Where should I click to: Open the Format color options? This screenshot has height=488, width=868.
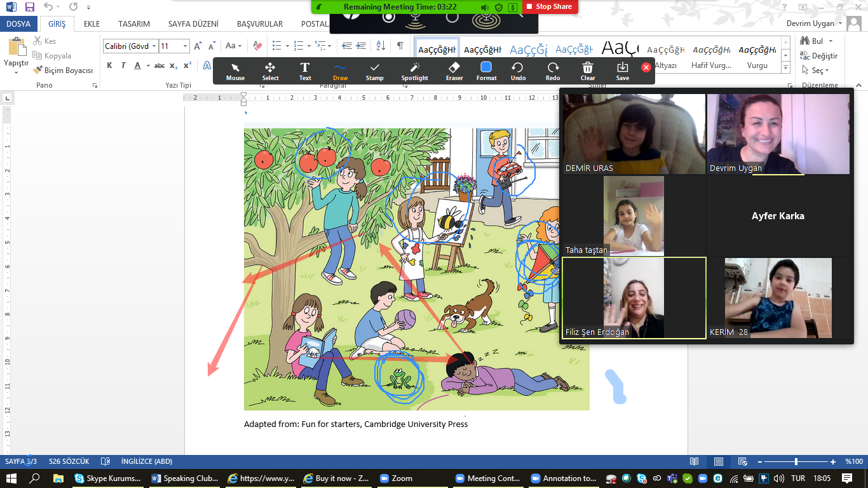(x=486, y=71)
